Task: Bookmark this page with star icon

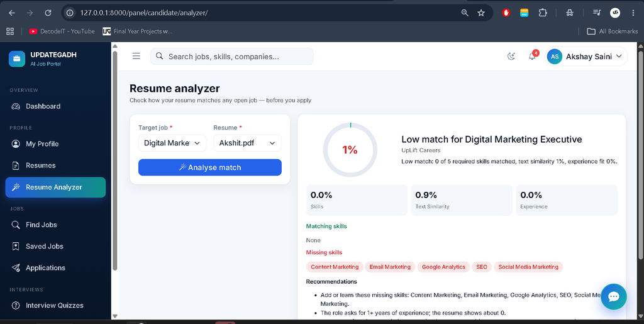Action: click(481, 13)
